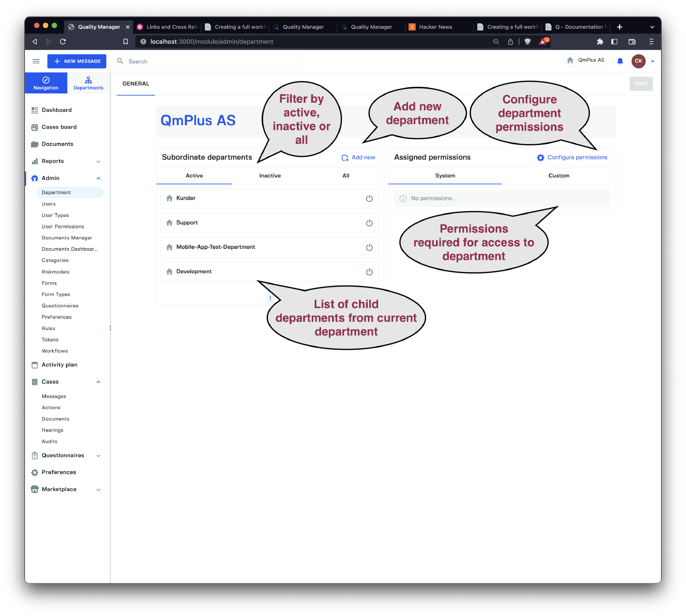
Task: Select the Navigation compass icon
Action: tap(46, 80)
